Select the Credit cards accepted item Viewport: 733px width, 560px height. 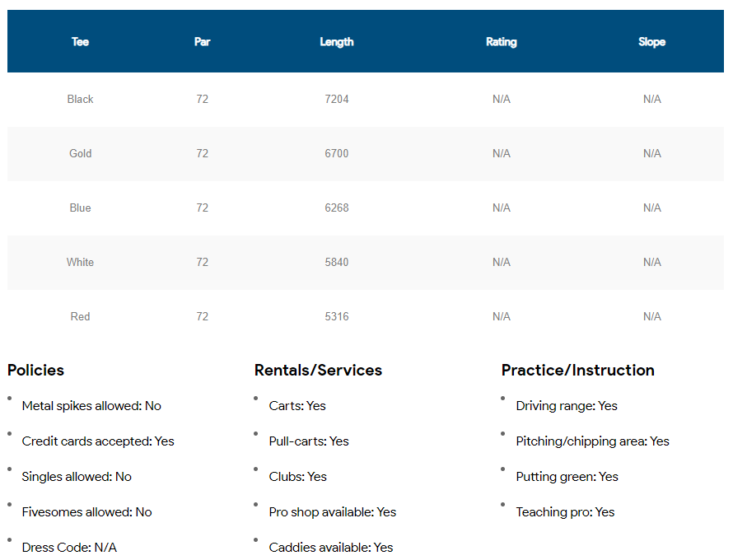point(98,441)
